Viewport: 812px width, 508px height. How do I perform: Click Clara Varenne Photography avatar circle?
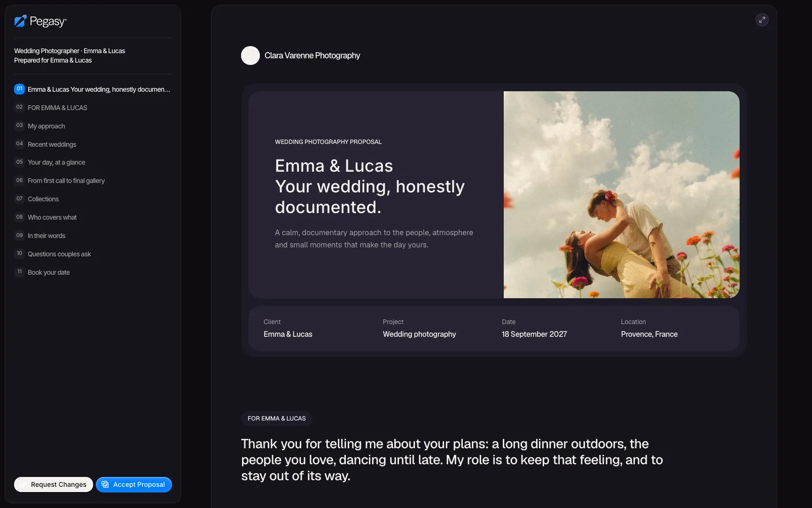pos(250,56)
